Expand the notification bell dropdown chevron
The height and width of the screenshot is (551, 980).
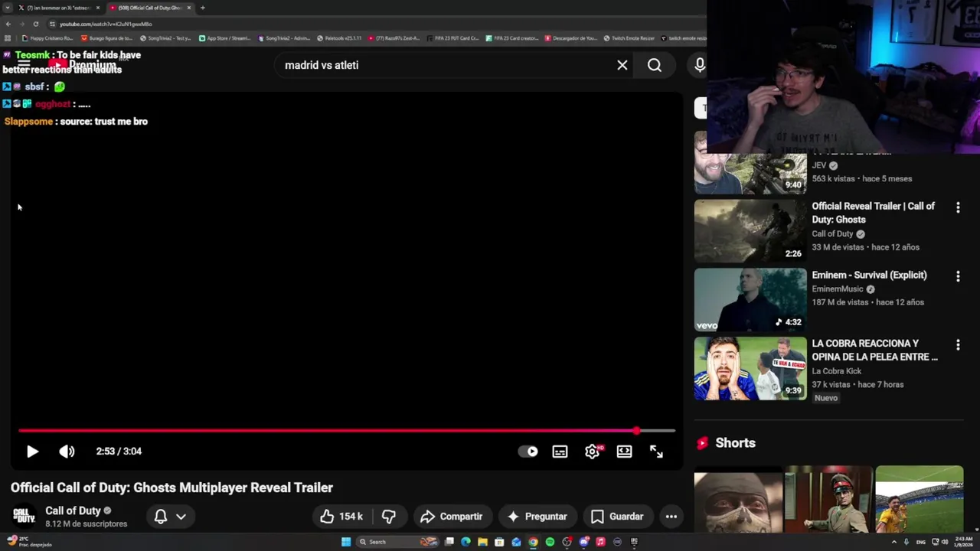point(181,517)
